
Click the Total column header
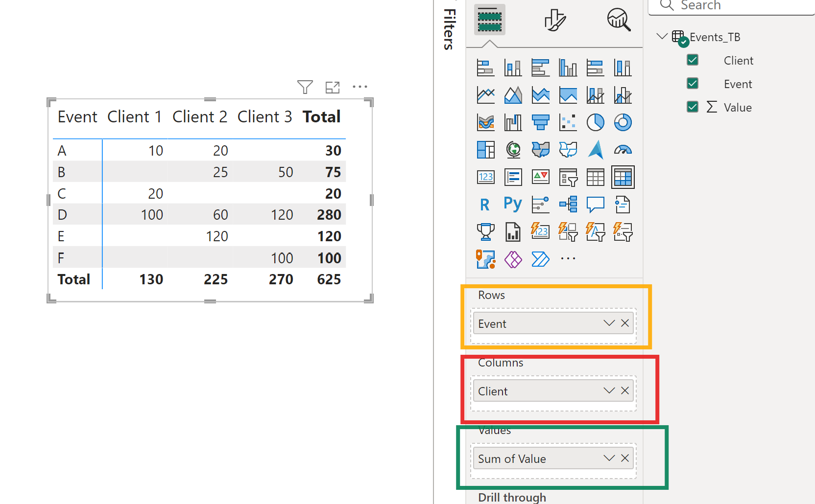click(x=321, y=117)
